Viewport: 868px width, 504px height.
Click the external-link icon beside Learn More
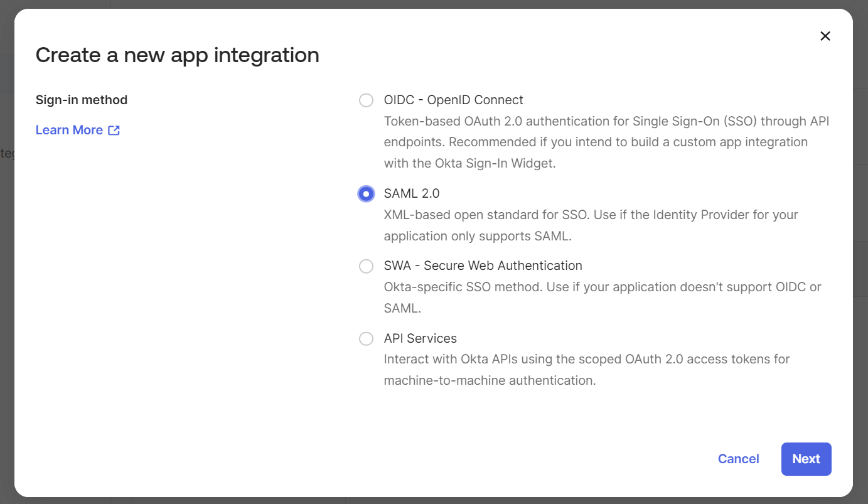click(x=114, y=131)
